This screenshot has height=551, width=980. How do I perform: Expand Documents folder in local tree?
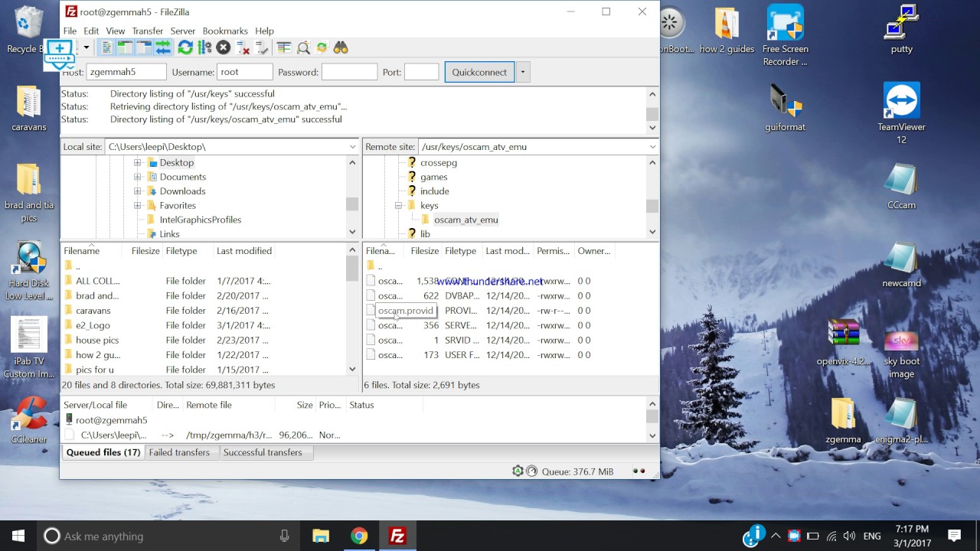[x=138, y=177]
